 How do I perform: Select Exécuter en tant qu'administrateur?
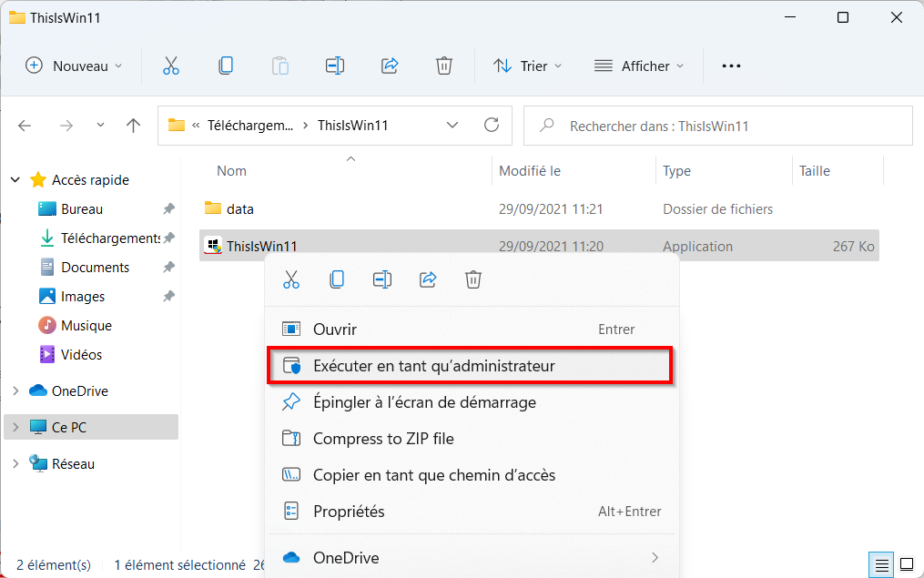click(x=470, y=366)
